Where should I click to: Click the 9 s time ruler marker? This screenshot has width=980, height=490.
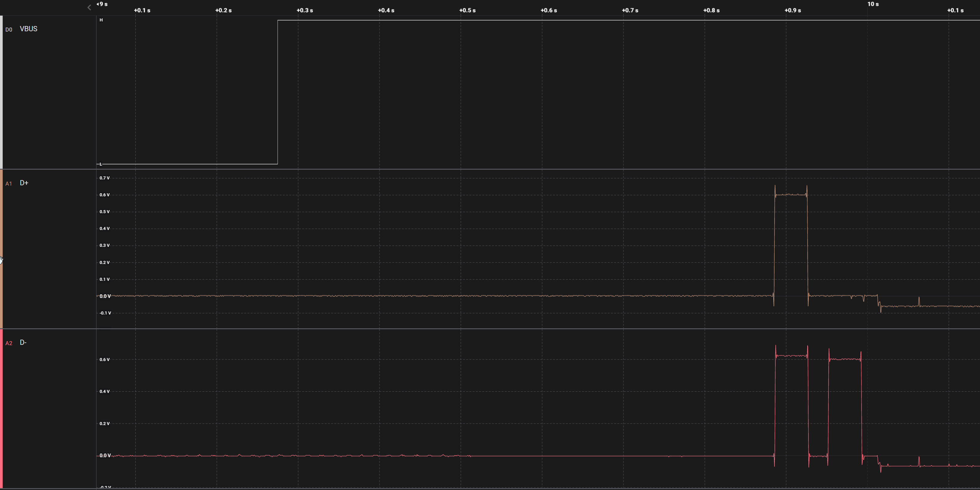click(x=103, y=4)
